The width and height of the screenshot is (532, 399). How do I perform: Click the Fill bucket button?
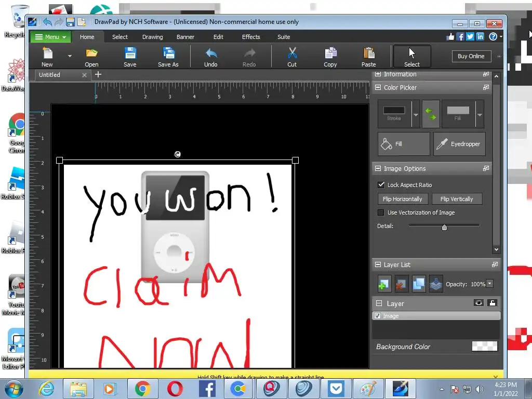click(404, 144)
